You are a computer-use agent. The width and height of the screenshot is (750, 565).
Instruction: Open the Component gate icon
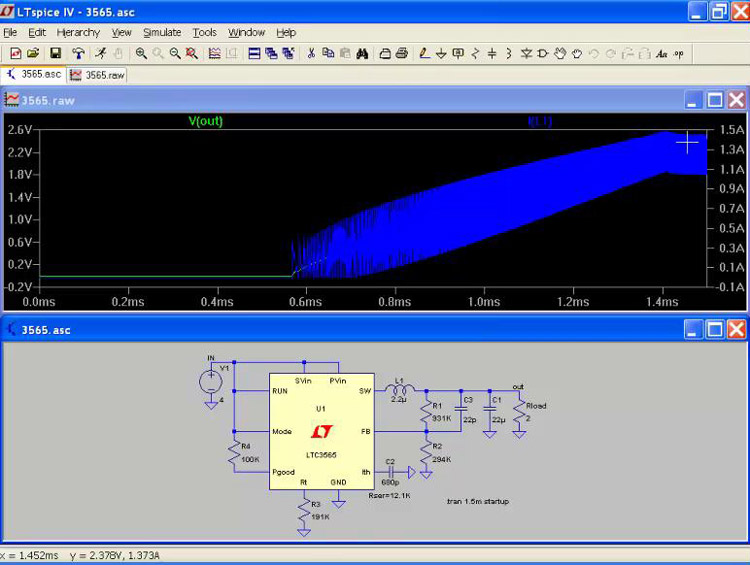(x=543, y=54)
